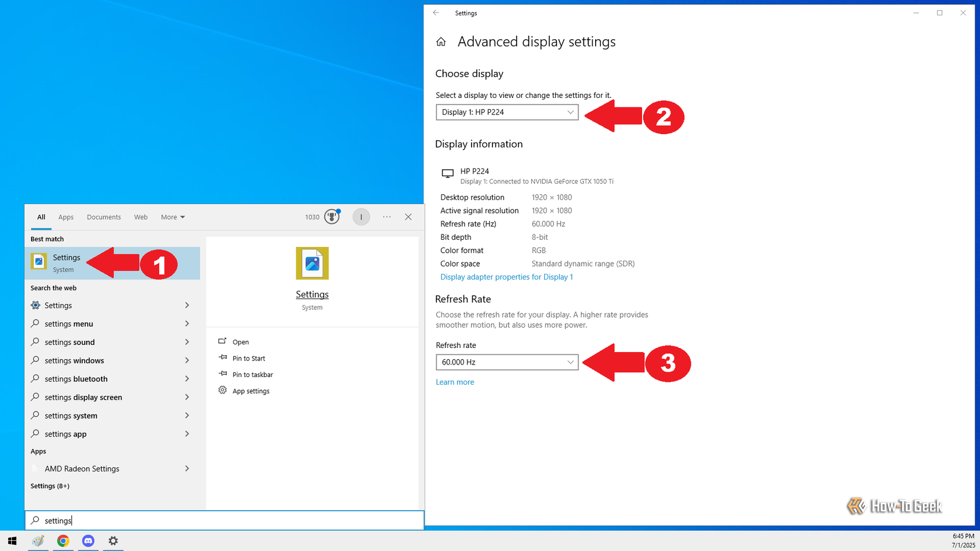Open Display adapter properties for Display 1
This screenshot has height=551, width=980.
(x=506, y=277)
